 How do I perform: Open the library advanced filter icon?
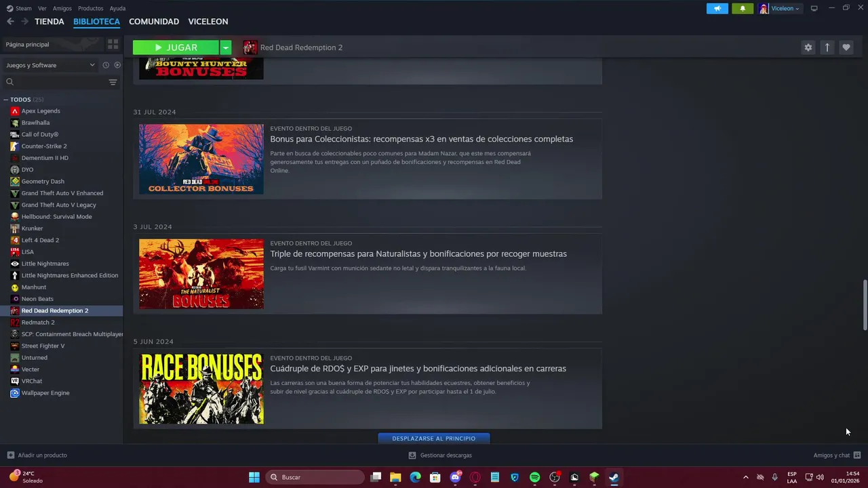pyautogui.click(x=113, y=82)
